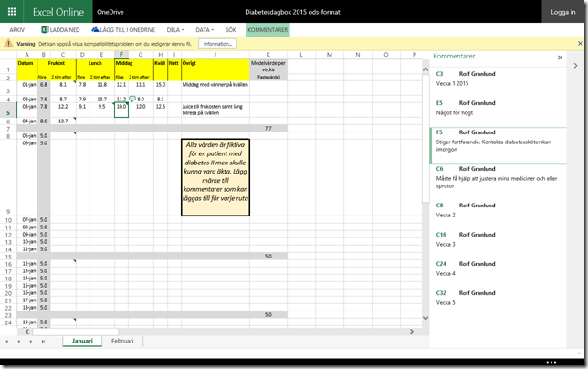Click the comment bubble icon near cell F4
Screen dimensions: 588x369
coord(132,98)
